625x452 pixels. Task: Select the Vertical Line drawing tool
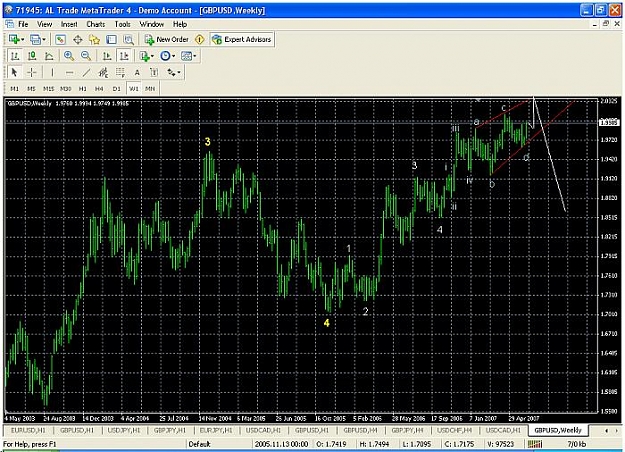pyautogui.click(x=52, y=73)
